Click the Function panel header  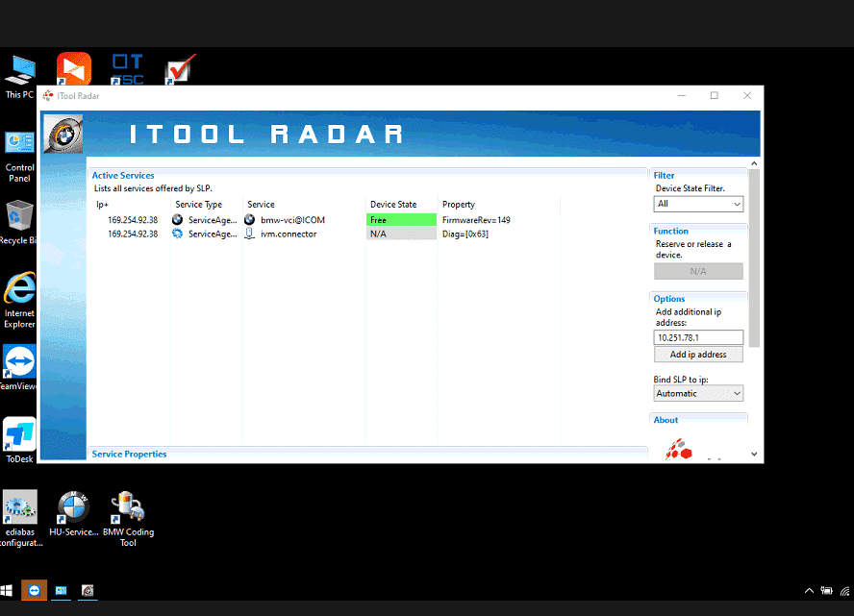click(671, 231)
